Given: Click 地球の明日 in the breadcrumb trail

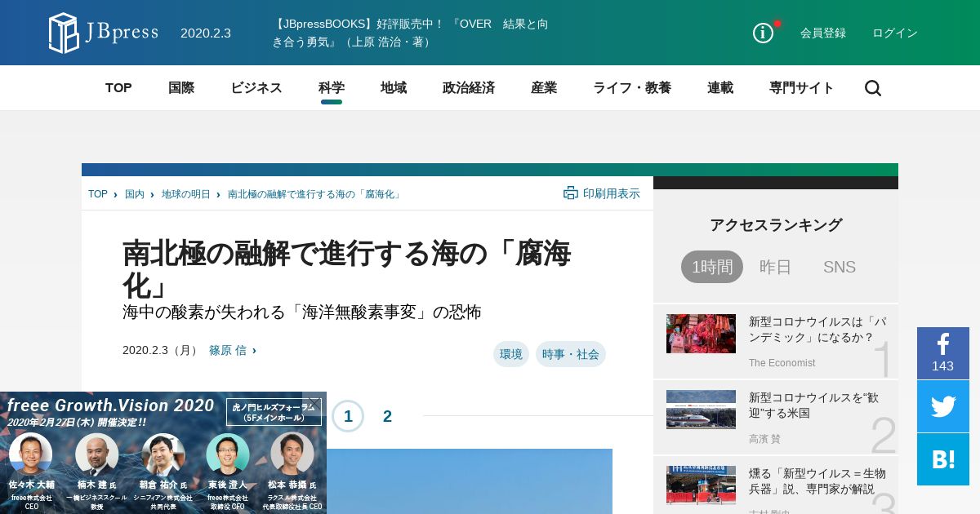Looking at the screenshot, I should [x=186, y=194].
